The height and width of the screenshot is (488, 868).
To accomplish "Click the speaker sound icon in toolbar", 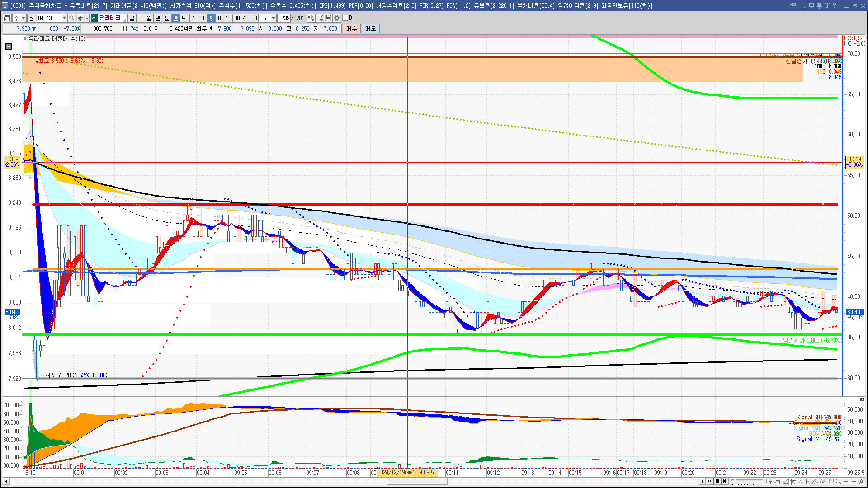I will point(80,18).
